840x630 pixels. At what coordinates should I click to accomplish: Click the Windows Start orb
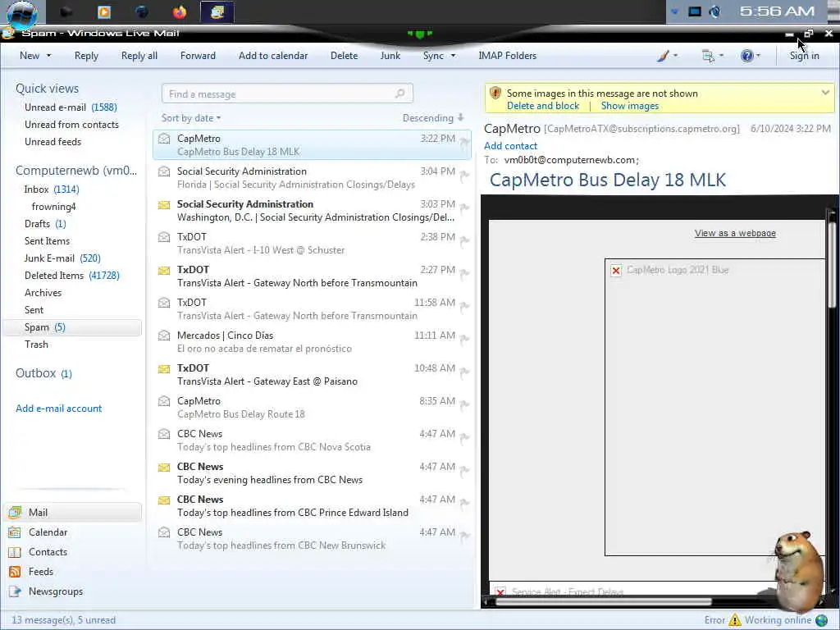(21, 13)
